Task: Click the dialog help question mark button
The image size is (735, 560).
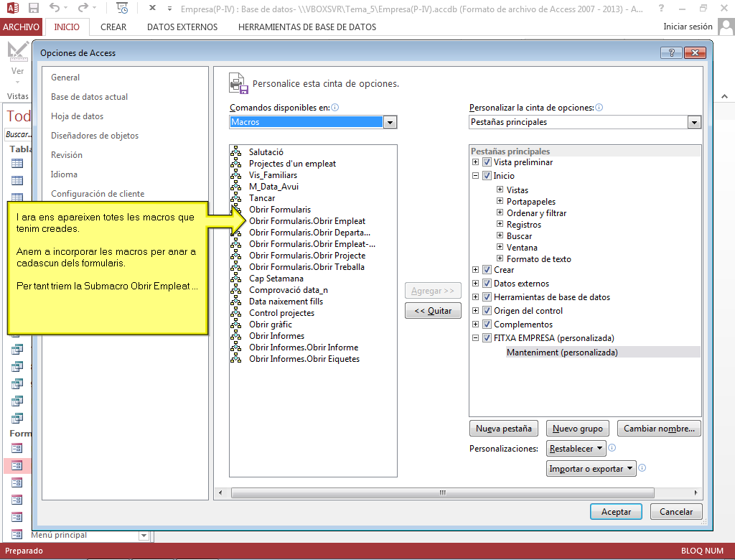Action: [671, 52]
